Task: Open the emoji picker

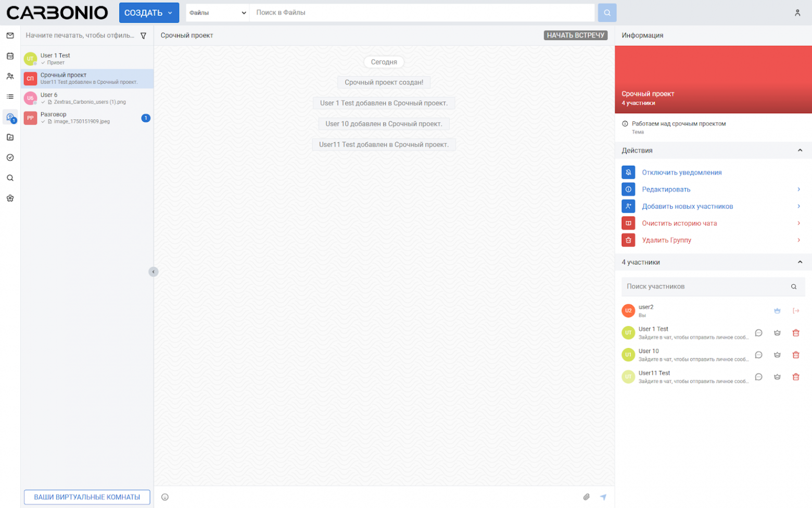Action: coord(165,497)
